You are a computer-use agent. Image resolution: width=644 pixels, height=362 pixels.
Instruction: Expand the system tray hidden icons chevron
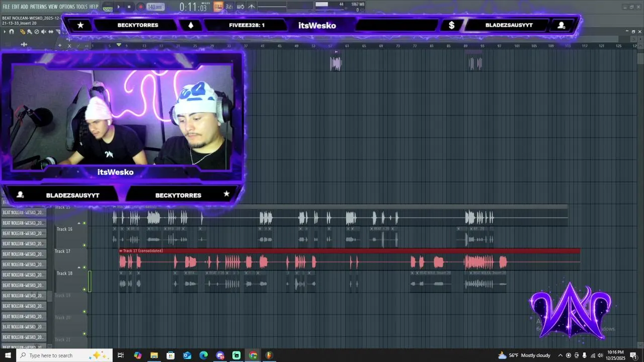click(560, 355)
